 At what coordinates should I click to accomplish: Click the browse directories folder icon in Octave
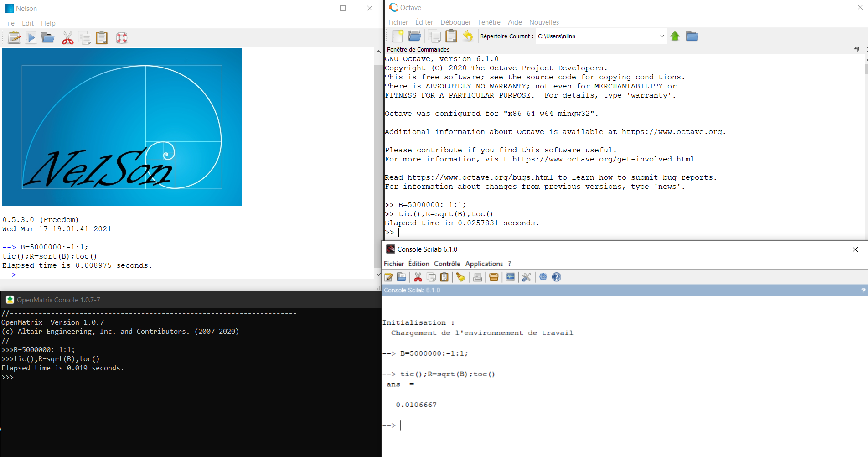point(692,36)
